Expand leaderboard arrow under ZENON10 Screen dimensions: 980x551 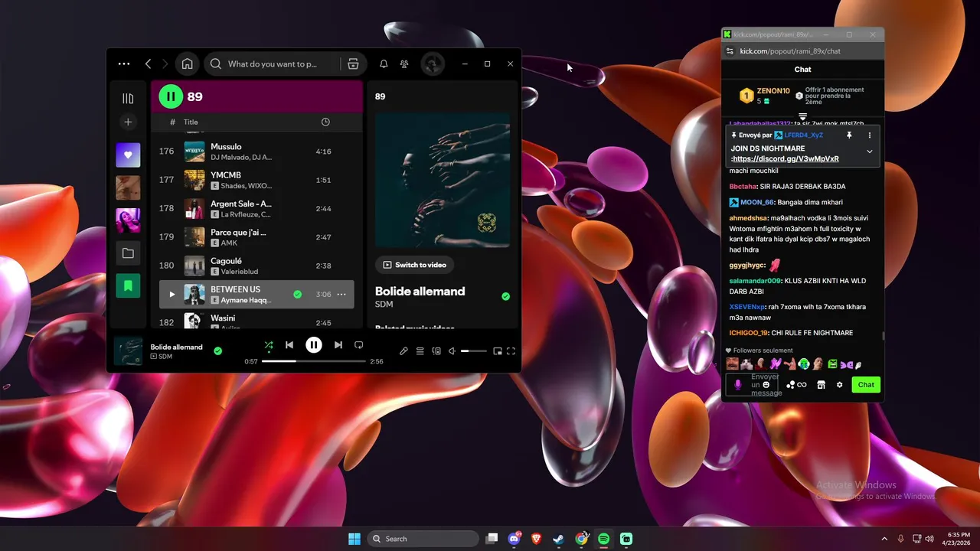pyautogui.click(x=802, y=116)
